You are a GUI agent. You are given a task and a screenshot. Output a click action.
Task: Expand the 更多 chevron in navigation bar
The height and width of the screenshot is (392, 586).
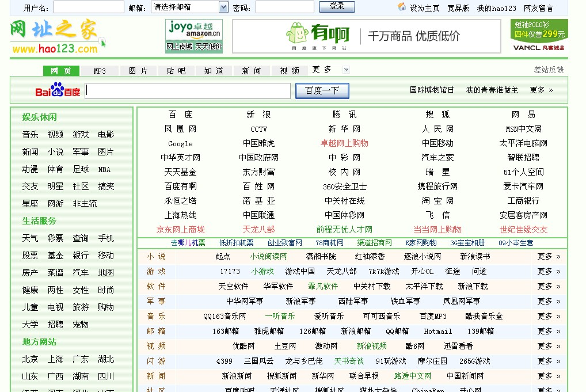[x=346, y=69]
